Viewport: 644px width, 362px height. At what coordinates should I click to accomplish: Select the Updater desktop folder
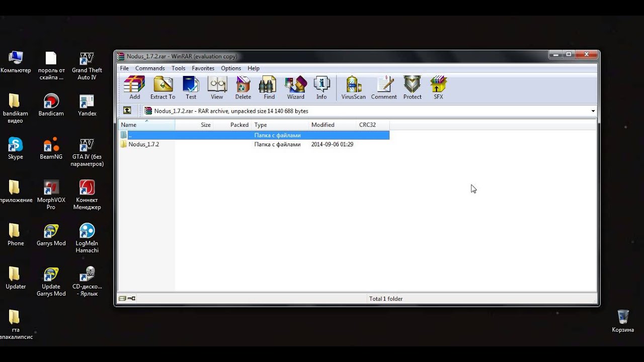(x=15, y=278)
